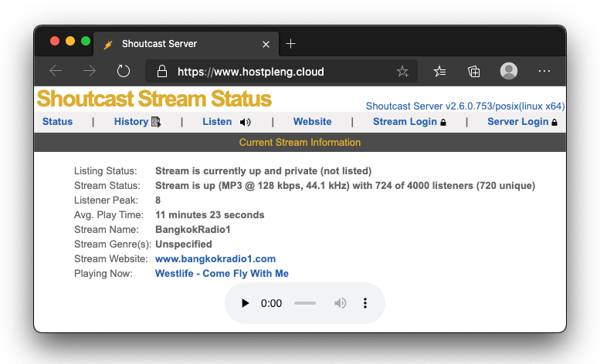Open the Server Login link

(x=517, y=121)
